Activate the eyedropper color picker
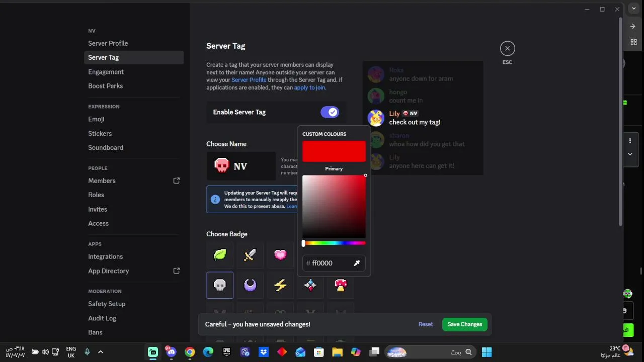The height and width of the screenshot is (362, 644). 357,263
